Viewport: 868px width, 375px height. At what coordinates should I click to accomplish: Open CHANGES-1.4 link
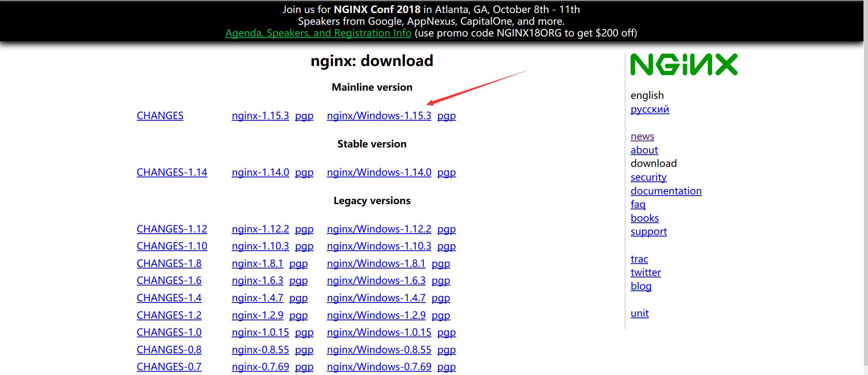[169, 298]
